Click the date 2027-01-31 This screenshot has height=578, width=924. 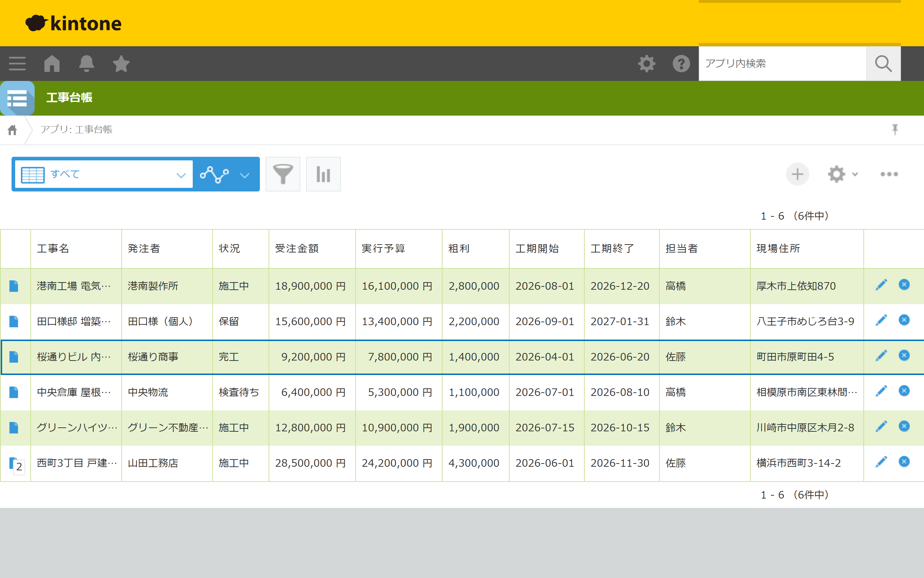(620, 322)
